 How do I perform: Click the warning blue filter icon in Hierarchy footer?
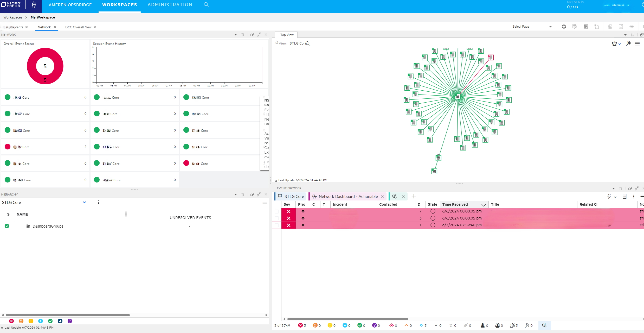coord(41,321)
